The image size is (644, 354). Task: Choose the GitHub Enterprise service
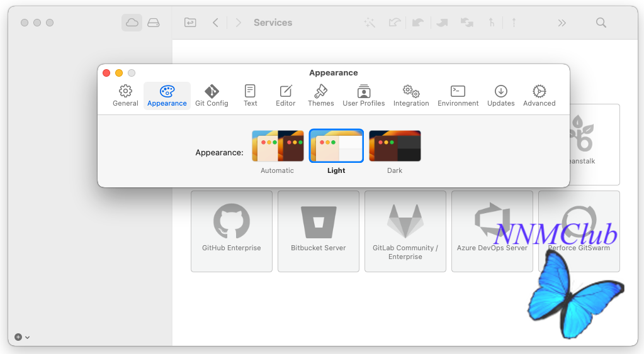[232, 231]
